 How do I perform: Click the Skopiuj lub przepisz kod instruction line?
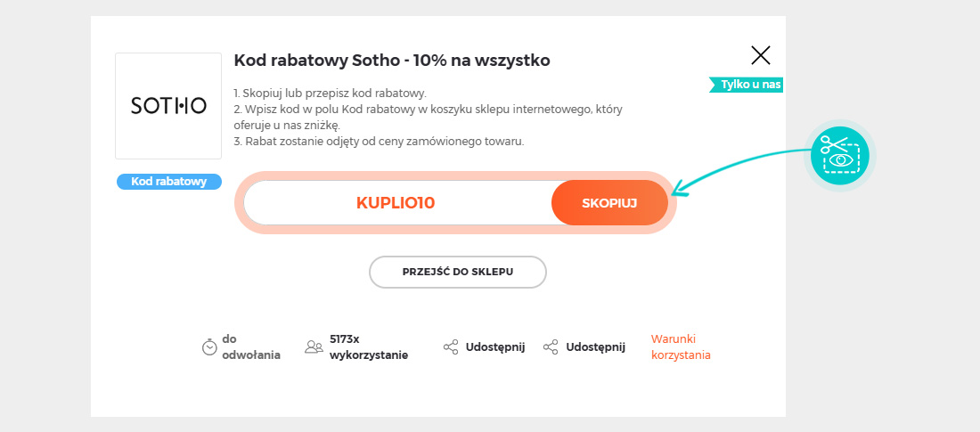[330, 94]
